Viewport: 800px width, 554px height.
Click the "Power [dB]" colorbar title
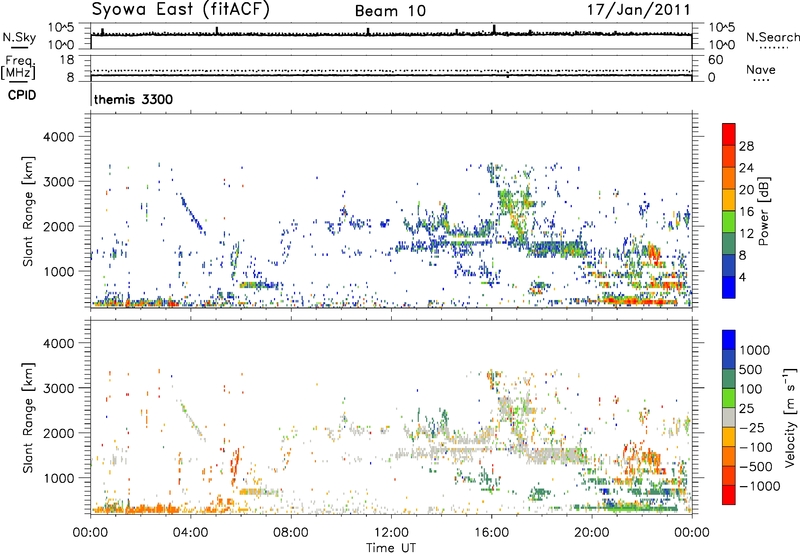pos(764,211)
